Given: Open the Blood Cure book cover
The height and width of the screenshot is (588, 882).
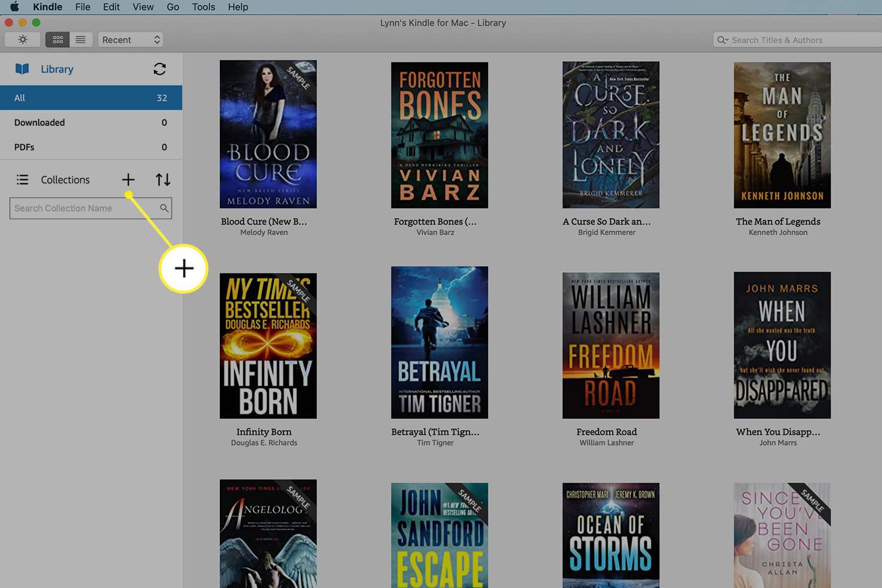Looking at the screenshot, I should [268, 134].
